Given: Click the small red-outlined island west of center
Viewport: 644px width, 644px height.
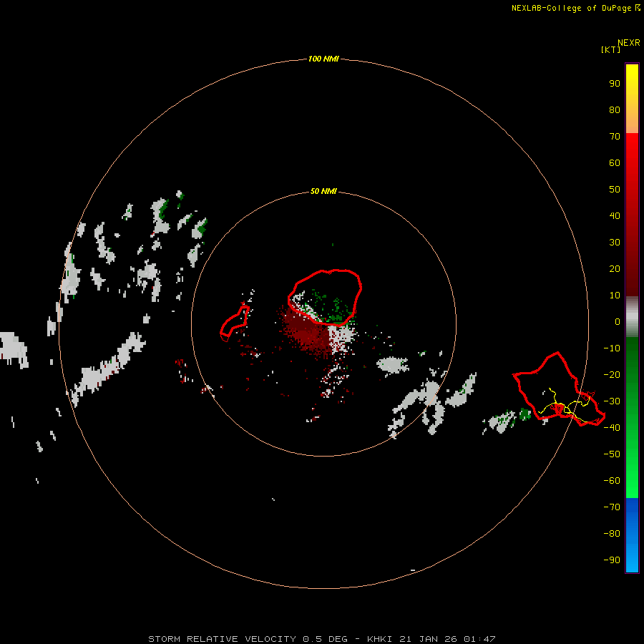Looking at the screenshot, I should tap(235, 323).
